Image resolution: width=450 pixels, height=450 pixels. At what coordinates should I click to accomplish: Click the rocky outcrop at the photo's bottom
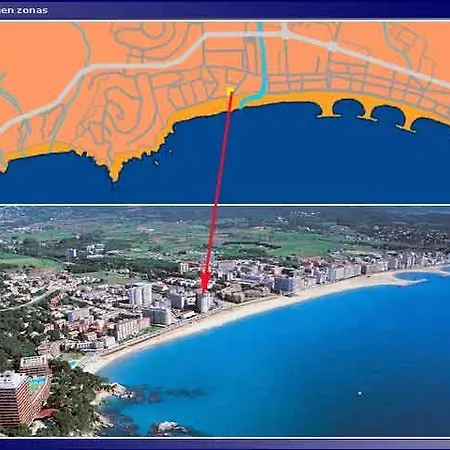click(169, 428)
